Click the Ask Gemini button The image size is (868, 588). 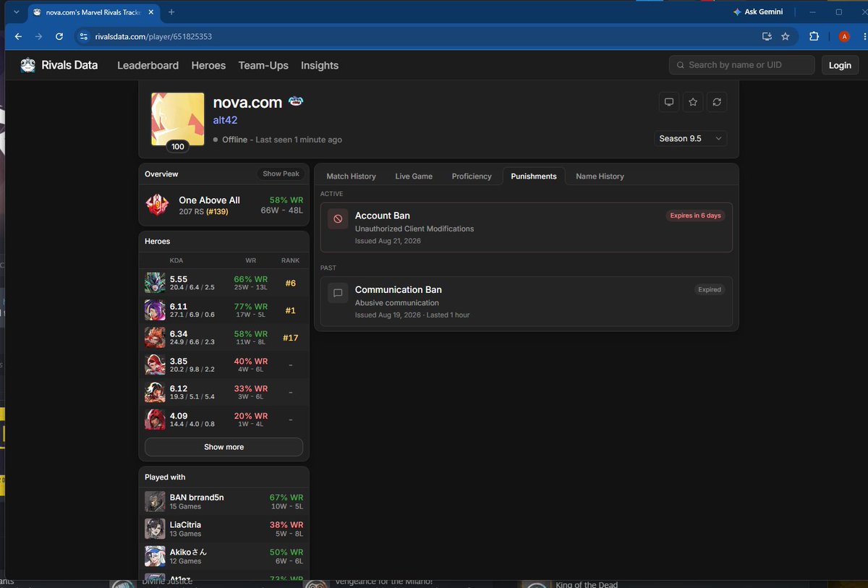757,12
